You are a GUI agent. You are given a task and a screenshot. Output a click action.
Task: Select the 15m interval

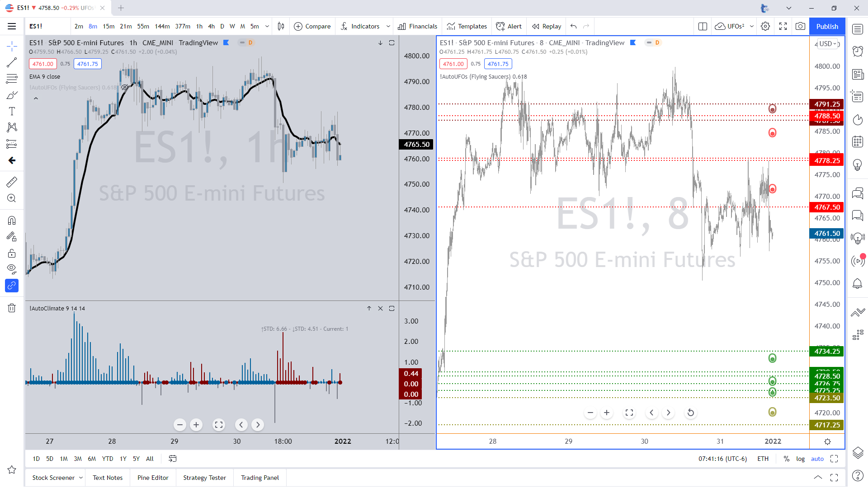[108, 26]
